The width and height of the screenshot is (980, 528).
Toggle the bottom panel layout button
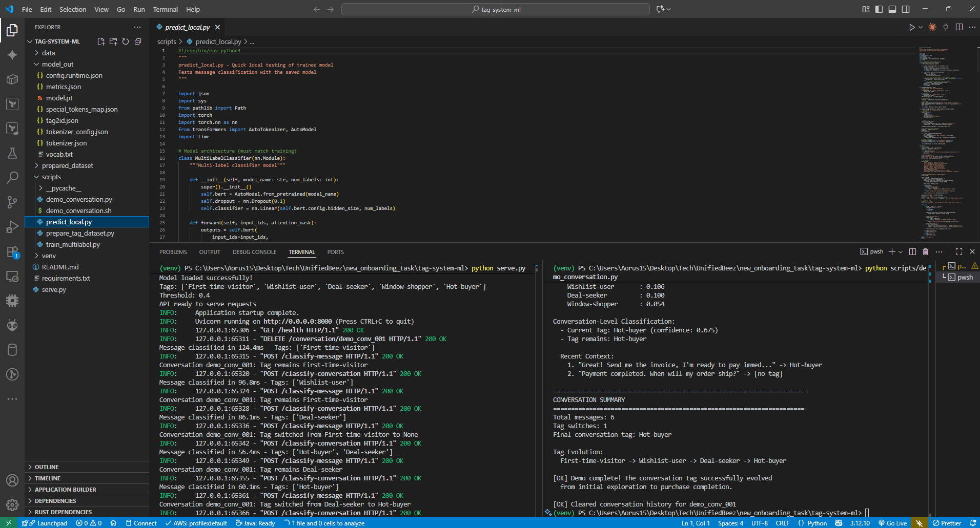(x=892, y=9)
